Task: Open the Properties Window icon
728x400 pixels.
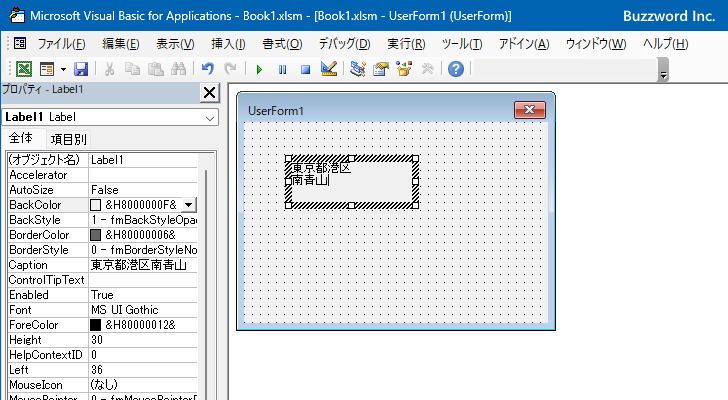Action: click(381, 69)
